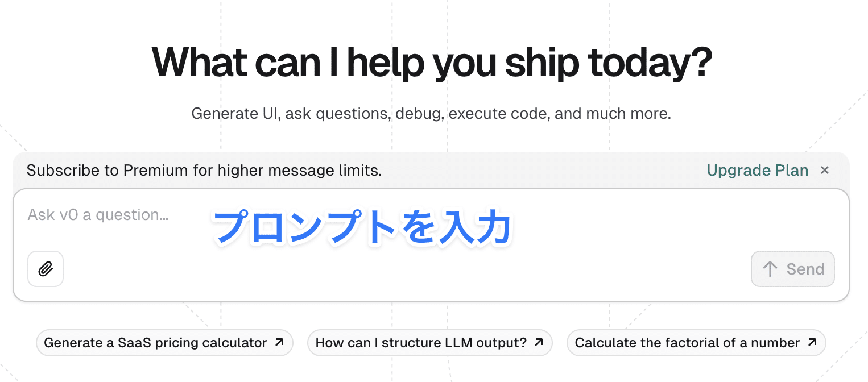This screenshot has width=868, height=382.
Task: Click the paperclip attach file icon
Action: (46, 269)
